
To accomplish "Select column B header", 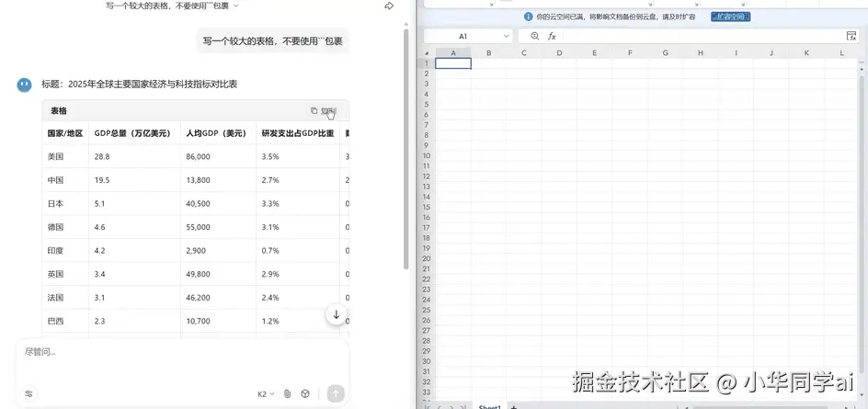I will coord(489,53).
